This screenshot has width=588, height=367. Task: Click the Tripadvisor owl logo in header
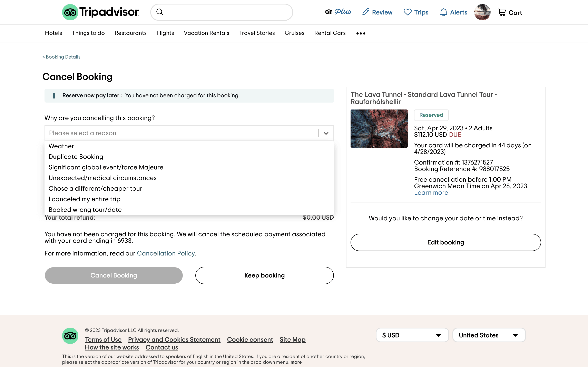coord(70,12)
